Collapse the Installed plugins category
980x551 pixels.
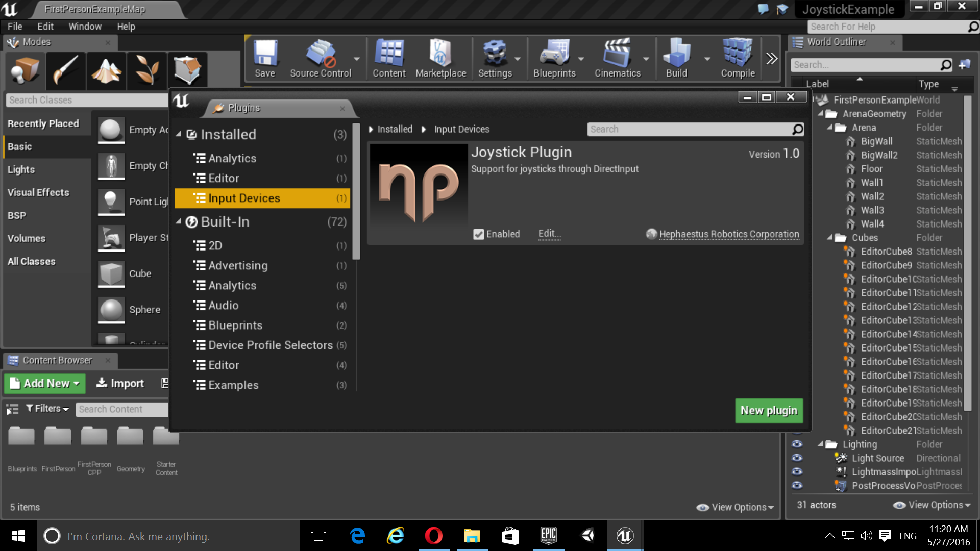179,135
